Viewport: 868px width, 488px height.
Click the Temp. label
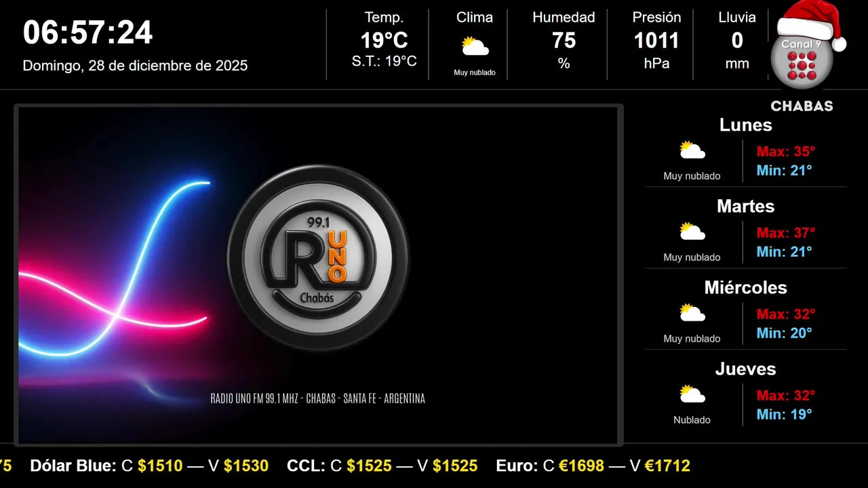coord(384,18)
